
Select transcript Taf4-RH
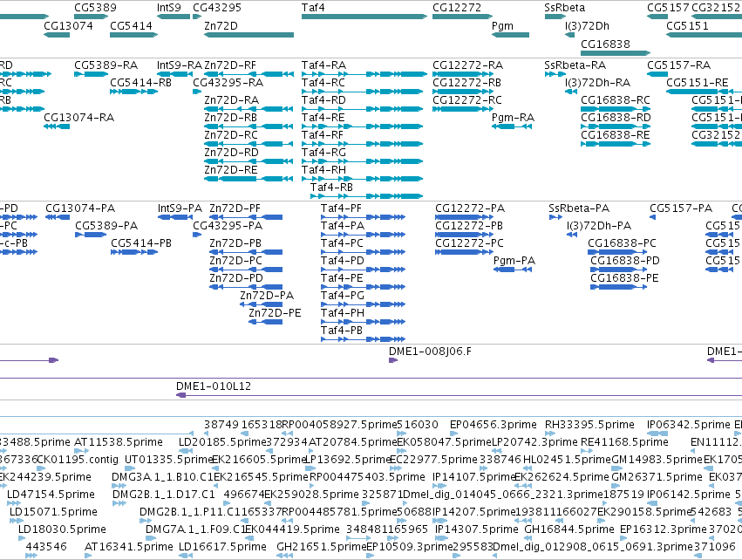pos(363,179)
